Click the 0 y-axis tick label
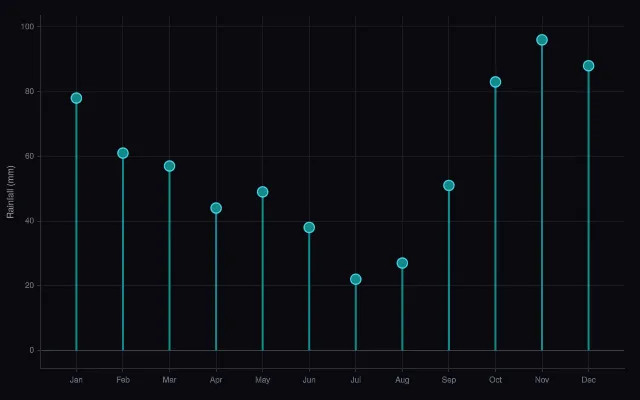The height and width of the screenshot is (400, 640). (x=32, y=350)
